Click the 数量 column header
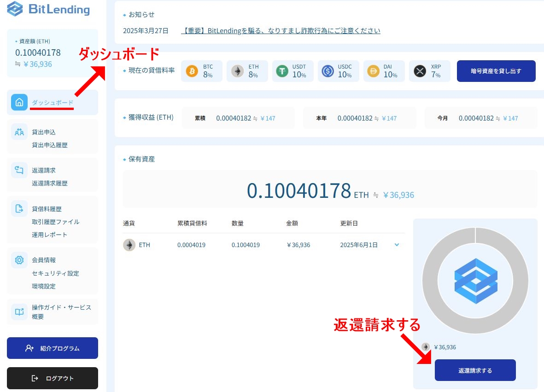Viewport: 544px width, 392px height. pyautogui.click(x=237, y=223)
